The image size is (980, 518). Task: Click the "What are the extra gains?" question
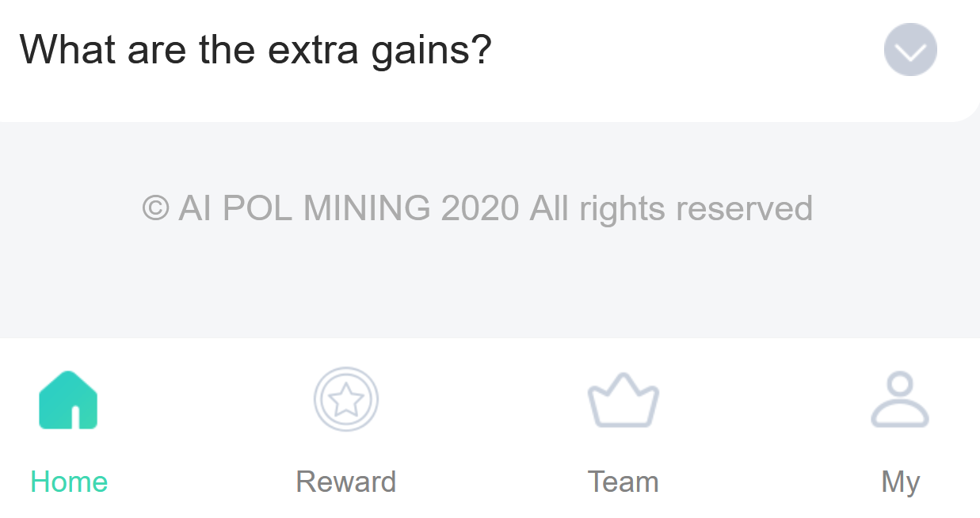(255, 49)
